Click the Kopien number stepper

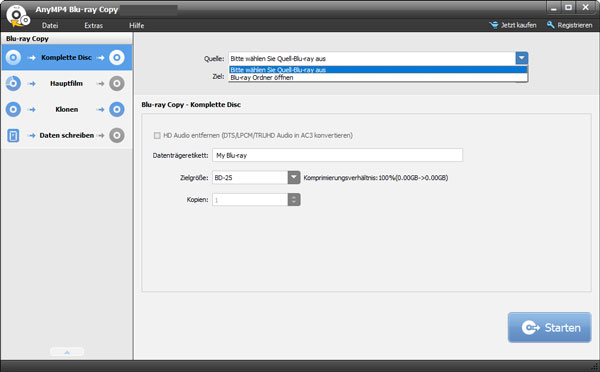point(294,199)
